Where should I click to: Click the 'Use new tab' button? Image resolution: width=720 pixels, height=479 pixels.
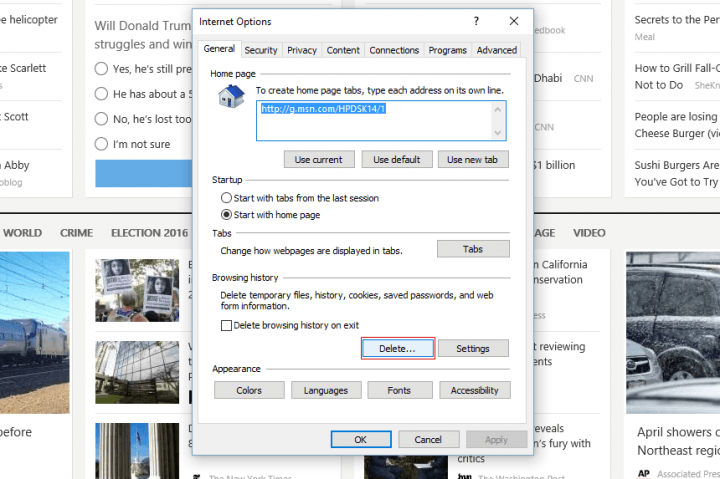click(x=472, y=159)
